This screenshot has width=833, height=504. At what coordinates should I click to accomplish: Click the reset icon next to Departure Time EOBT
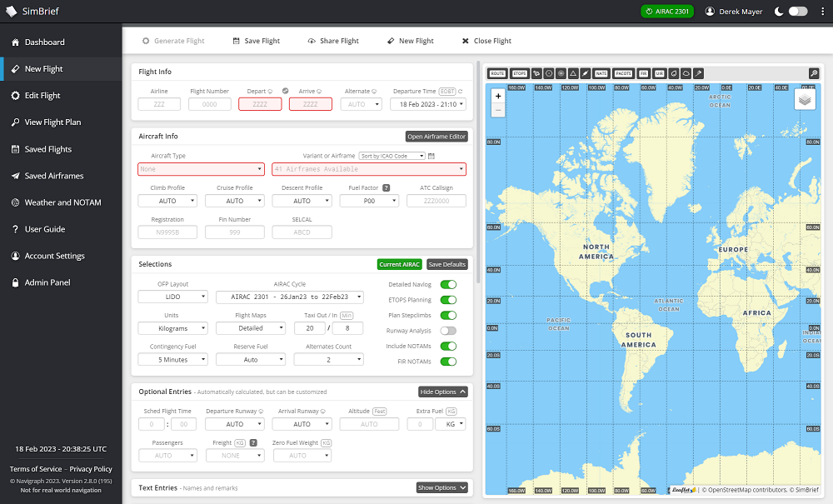460,92
